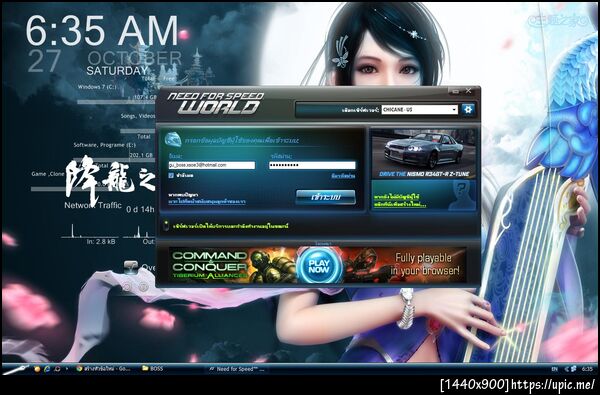Screen dimensions: 600x395
Task: Switch to Need for Speed taskbar button
Action: (237, 369)
